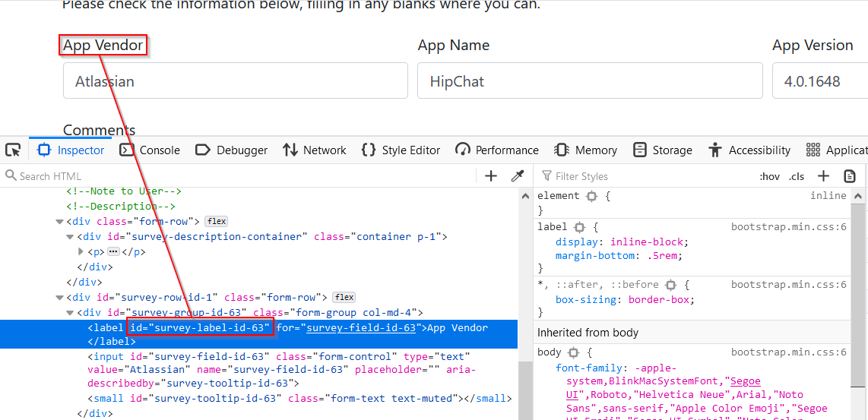Expand the collapsed p element arrow
Image resolution: width=868 pixels, height=420 pixels.
coord(81,252)
